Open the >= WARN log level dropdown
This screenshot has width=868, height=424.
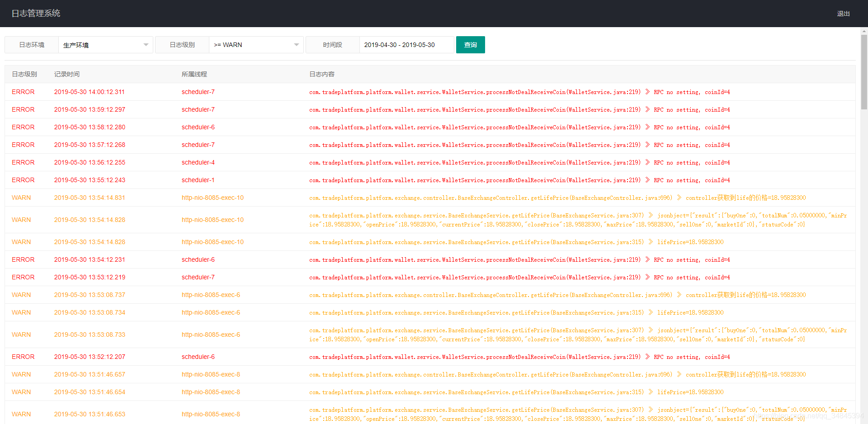(256, 45)
